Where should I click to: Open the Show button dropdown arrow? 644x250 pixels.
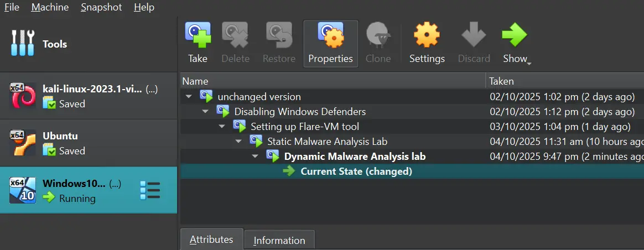coord(529,63)
